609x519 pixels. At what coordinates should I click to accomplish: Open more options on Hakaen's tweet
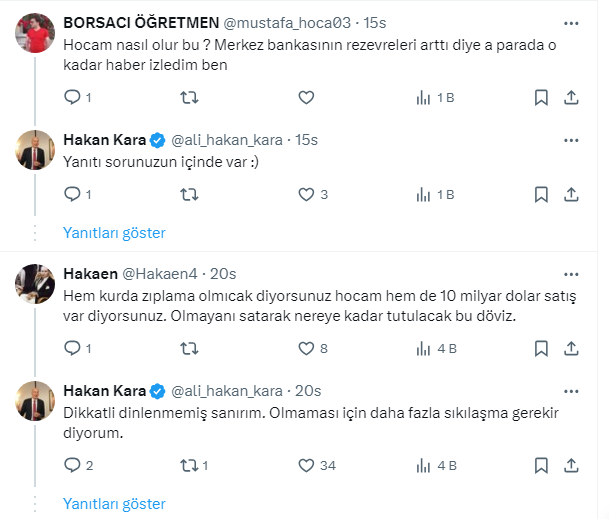coord(570,272)
